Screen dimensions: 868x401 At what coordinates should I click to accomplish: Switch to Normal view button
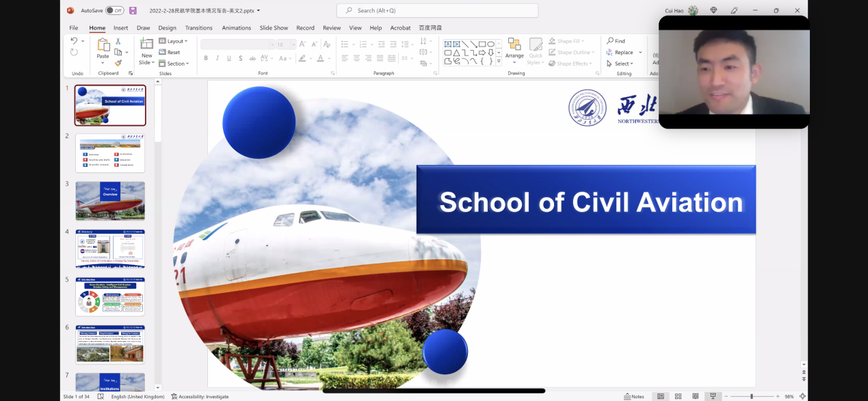(660, 396)
